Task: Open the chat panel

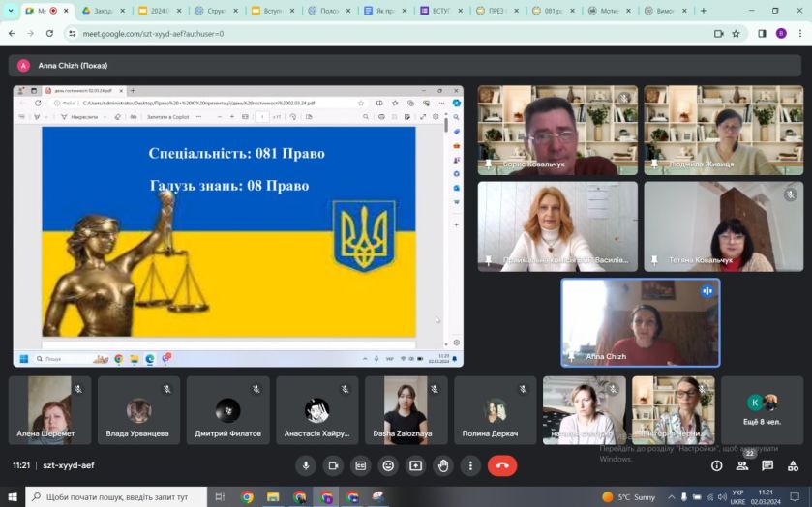Action: click(x=767, y=465)
